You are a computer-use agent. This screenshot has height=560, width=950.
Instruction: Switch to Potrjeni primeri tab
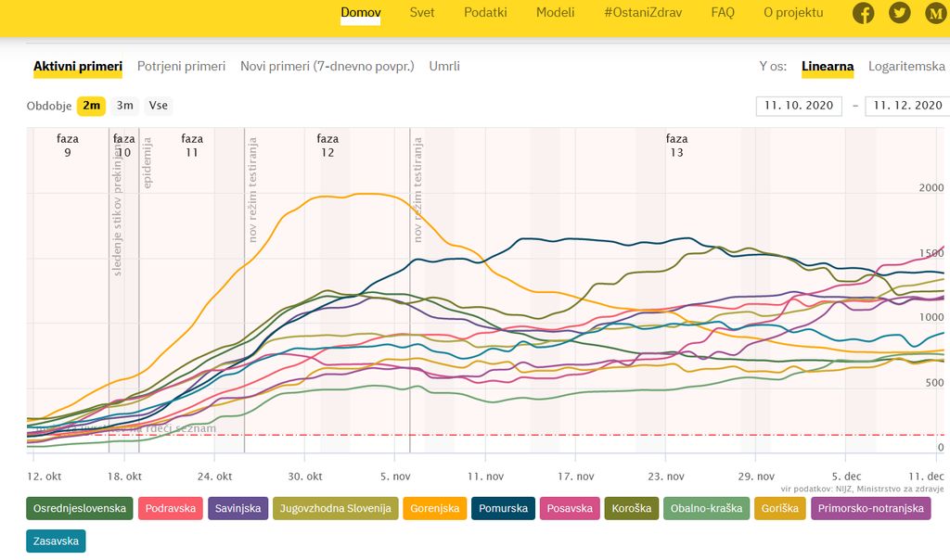181,67
